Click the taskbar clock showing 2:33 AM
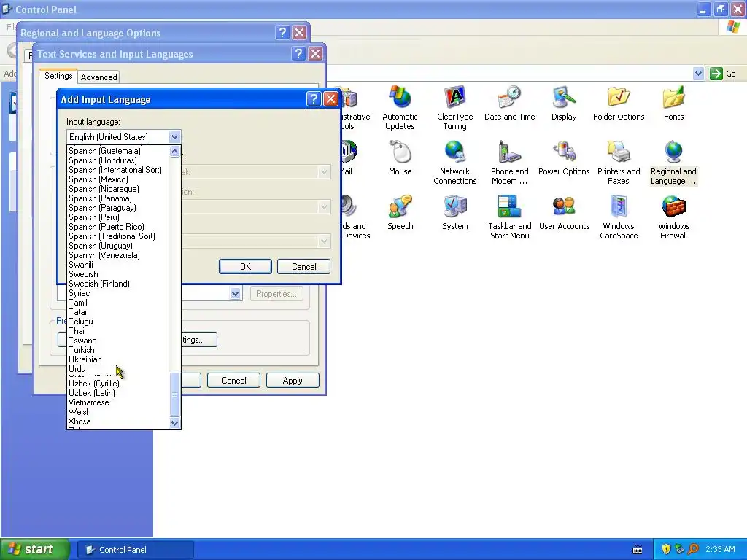Screen dimensions: 747x560 click(x=720, y=550)
